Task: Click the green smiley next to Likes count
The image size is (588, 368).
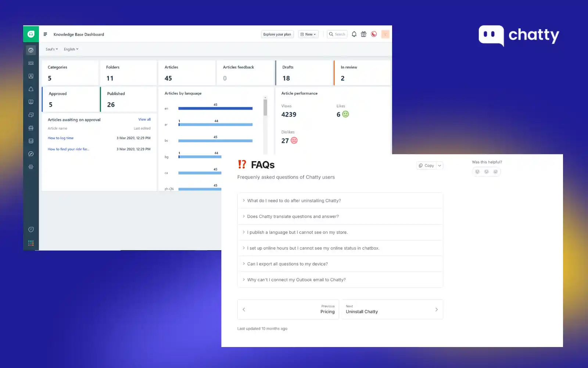Action: (345, 114)
